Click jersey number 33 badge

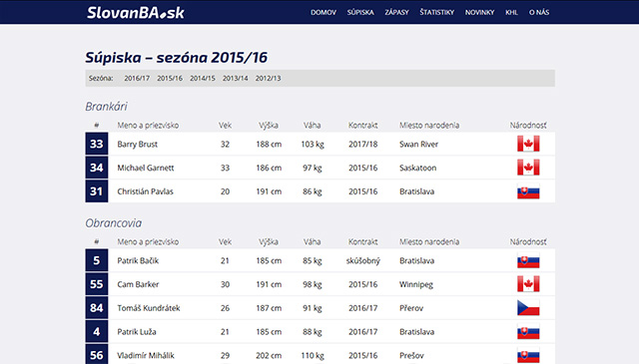pos(97,144)
